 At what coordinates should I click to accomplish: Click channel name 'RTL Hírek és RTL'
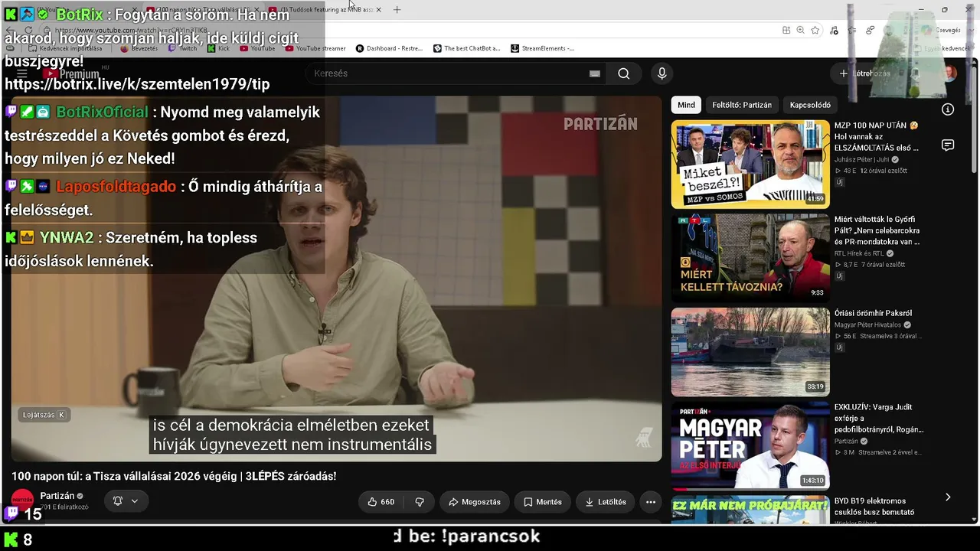(x=859, y=253)
